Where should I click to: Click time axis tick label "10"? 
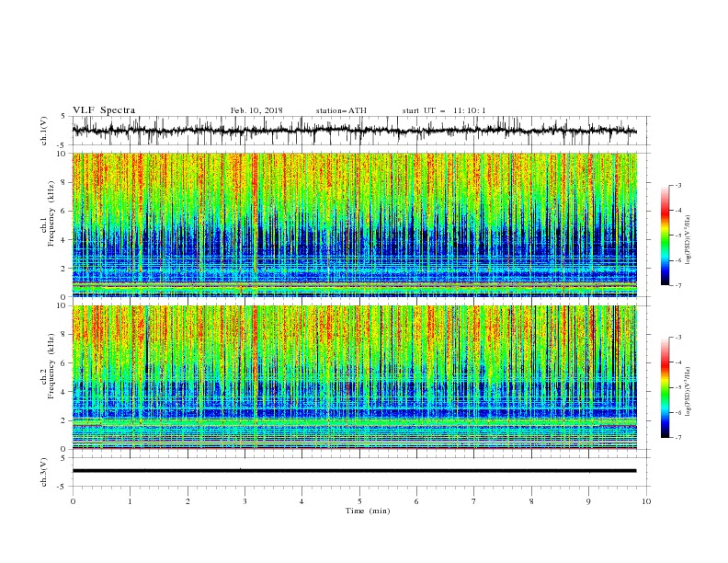pos(646,501)
